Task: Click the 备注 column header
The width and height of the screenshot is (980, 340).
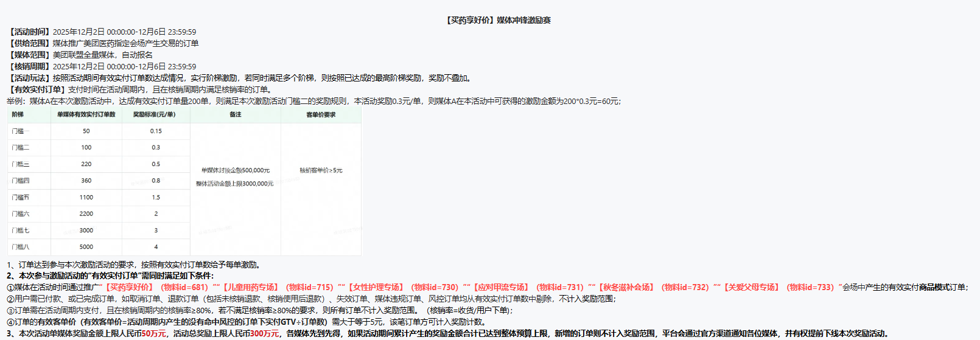Action: pos(235,114)
